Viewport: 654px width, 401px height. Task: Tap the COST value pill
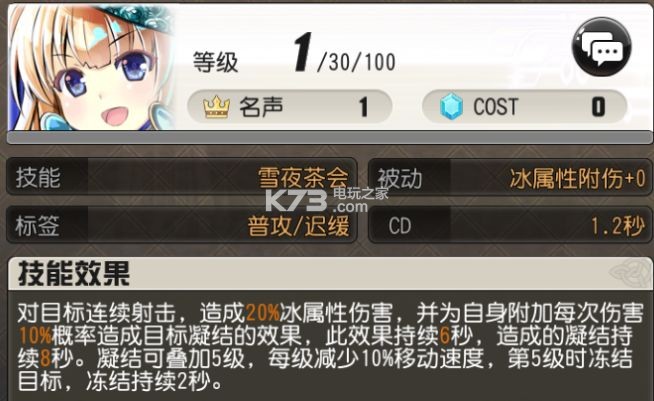(525, 106)
